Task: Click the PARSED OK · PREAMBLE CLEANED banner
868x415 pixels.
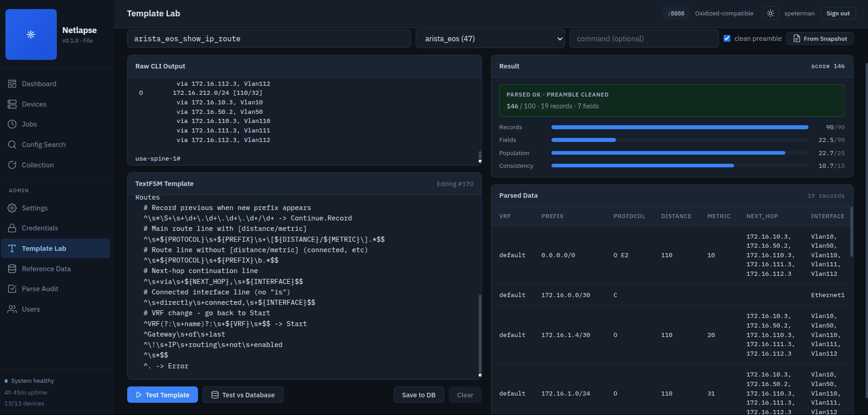Action: pyautogui.click(x=672, y=101)
